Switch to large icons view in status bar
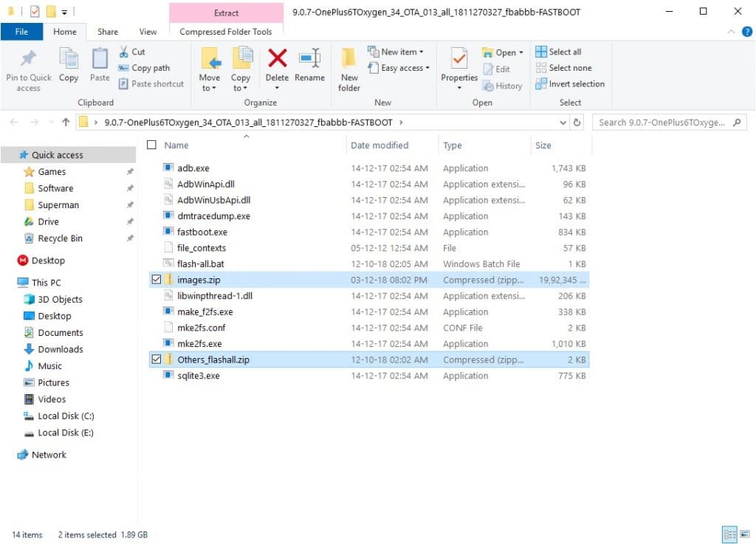This screenshot has width=756, height=544. [x=745, y=534]
